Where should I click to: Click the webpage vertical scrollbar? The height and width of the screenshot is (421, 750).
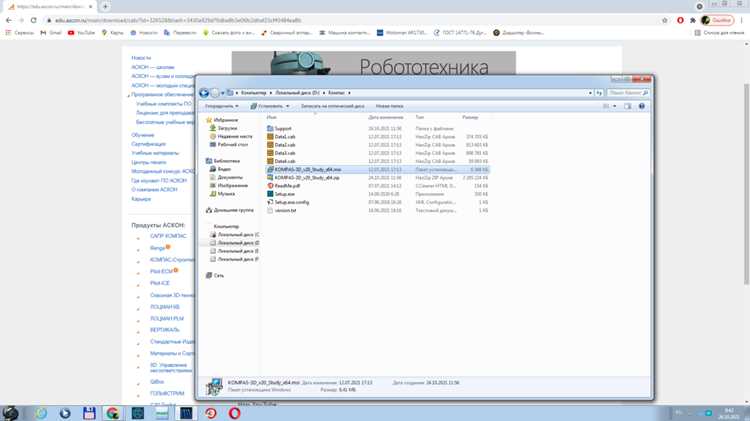click(x=747, y=184)
